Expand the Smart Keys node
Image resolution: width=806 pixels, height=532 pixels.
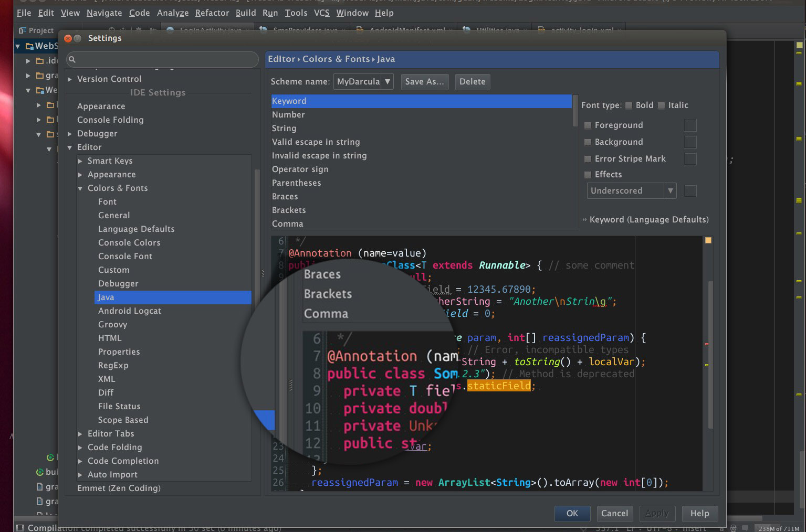80,161
